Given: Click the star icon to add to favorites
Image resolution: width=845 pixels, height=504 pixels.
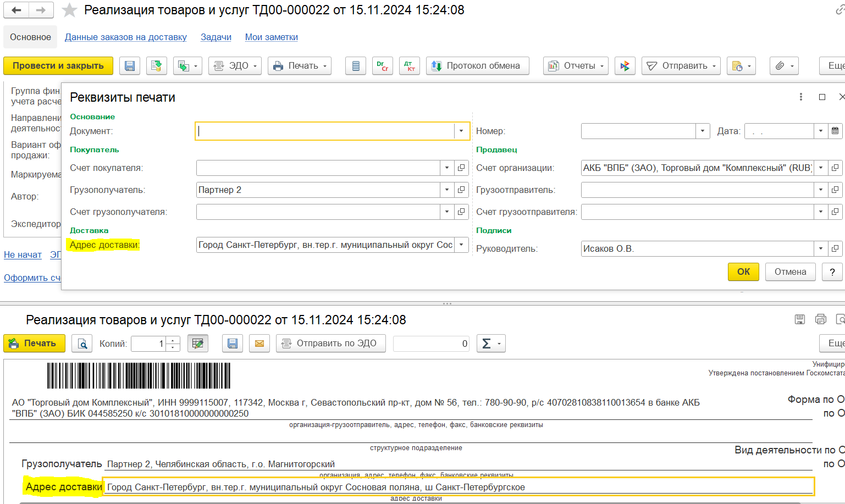Looking at the screenshot, I should (x=69, y=10).
